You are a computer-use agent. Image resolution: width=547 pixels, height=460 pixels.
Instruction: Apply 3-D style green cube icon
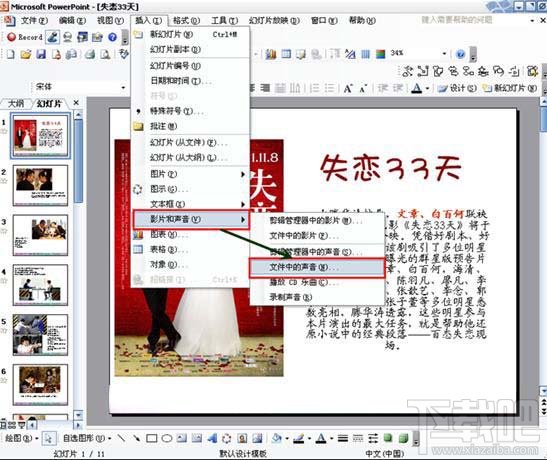click(403, 438)
